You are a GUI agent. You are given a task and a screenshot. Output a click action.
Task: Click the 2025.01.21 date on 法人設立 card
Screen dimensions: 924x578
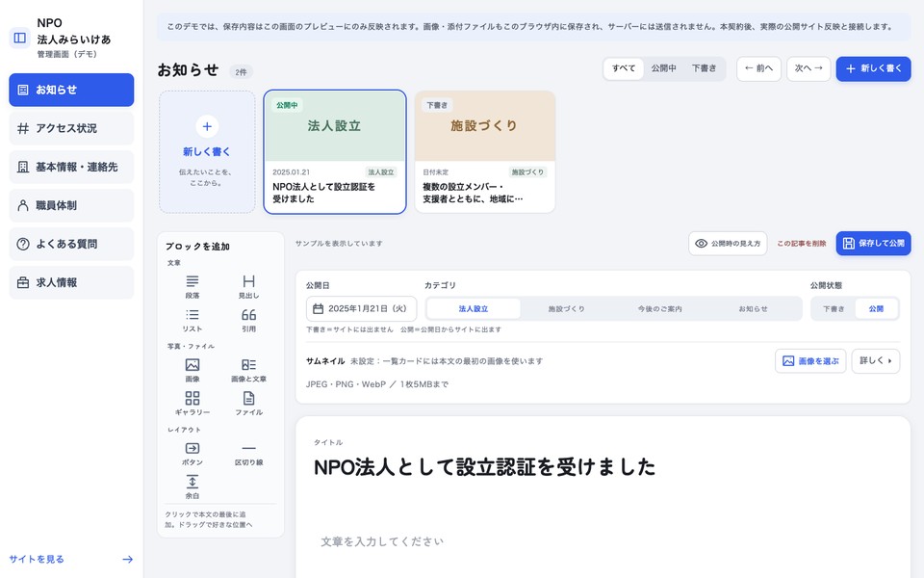pyautogui.click(x=291, y=172)
